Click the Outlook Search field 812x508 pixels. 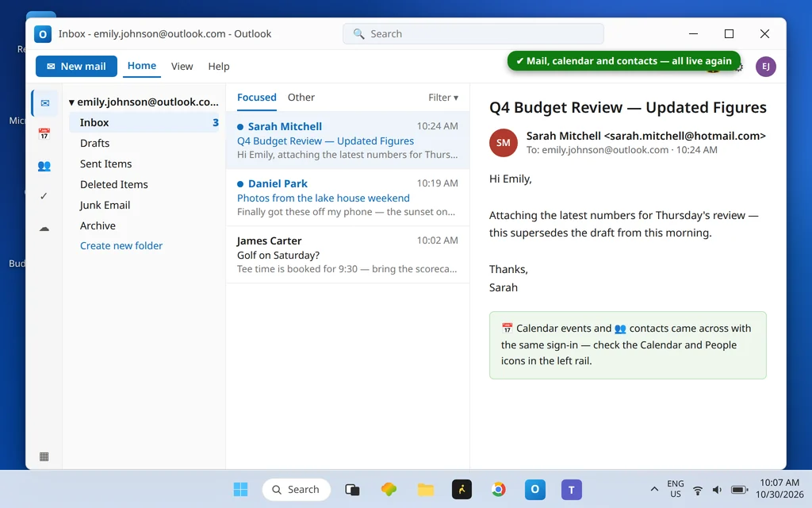tap(473, 33)
